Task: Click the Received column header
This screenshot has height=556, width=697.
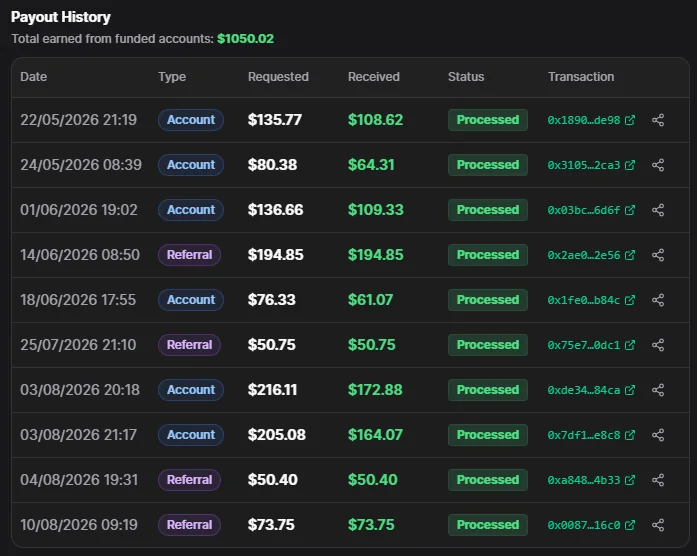Action: pos(374,77)
